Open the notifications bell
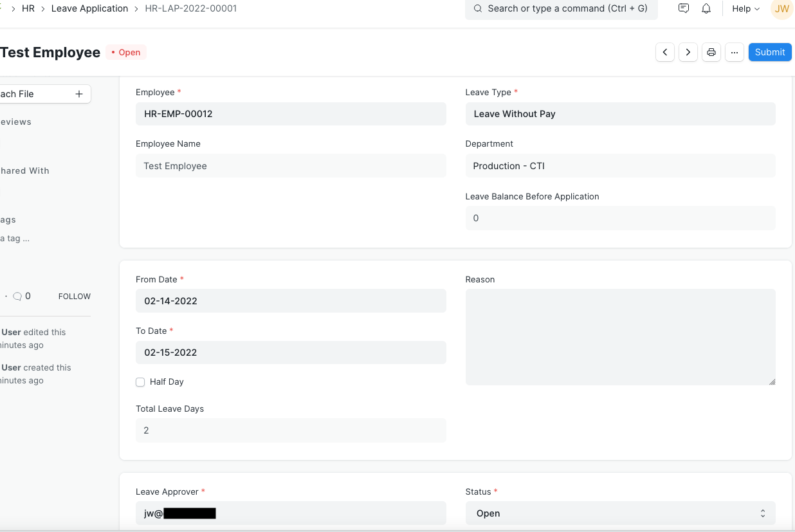 click(706, 8)
